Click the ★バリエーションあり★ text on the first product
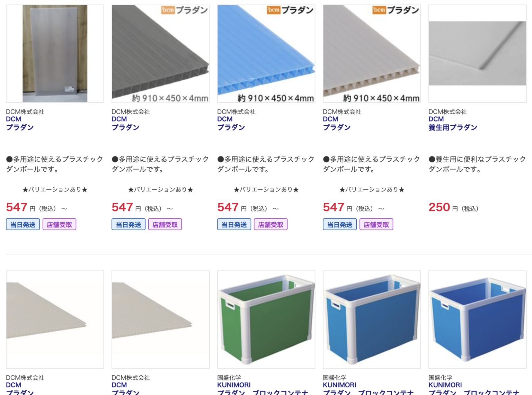Screen dimensions: 532x395 [54, 189]
